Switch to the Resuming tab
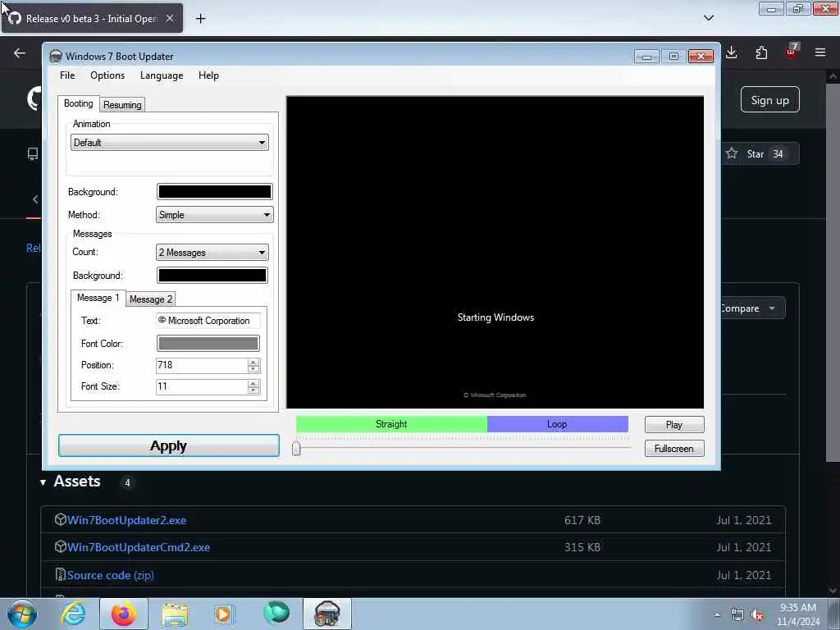This screenshot has width=840, height=630. [122, 105]
